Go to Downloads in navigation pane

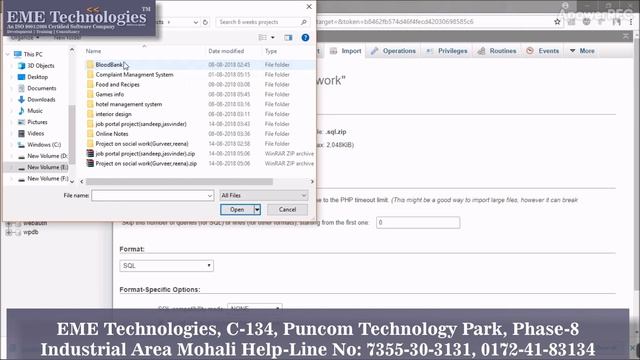(41, 100)
